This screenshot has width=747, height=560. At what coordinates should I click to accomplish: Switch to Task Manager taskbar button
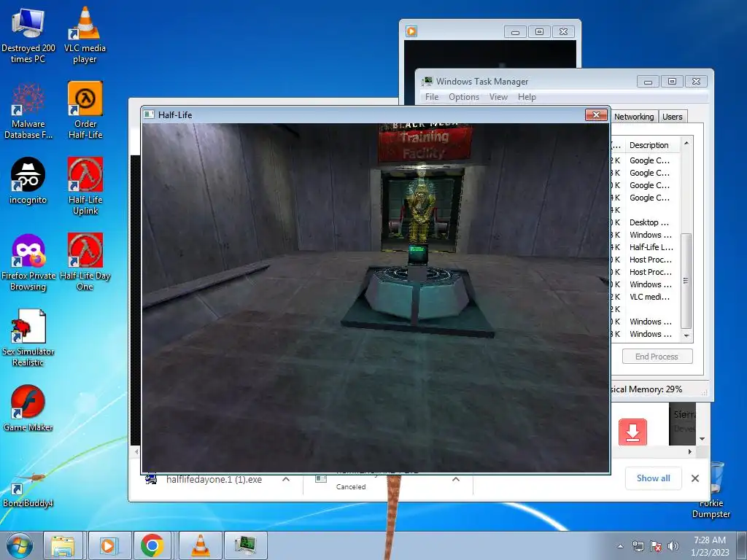coord(245,545)
